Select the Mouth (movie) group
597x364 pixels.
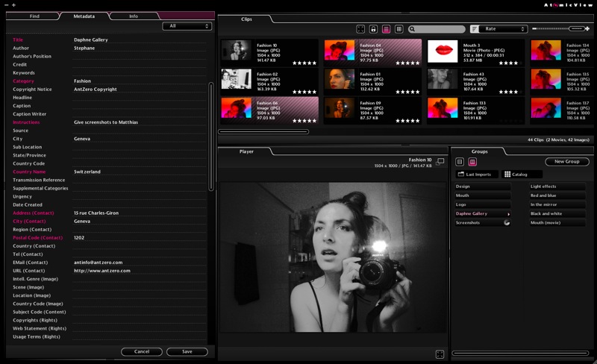click(x=557, y=223)
